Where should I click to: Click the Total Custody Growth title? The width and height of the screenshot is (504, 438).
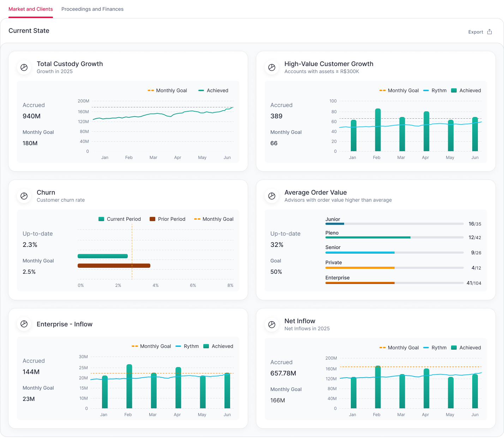pos(70,64)
